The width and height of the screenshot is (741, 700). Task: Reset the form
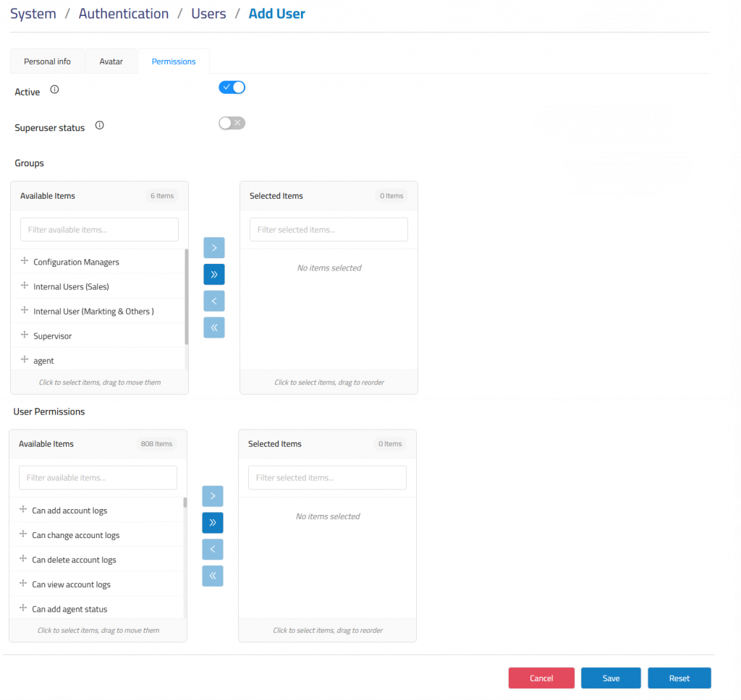(679, 678)
